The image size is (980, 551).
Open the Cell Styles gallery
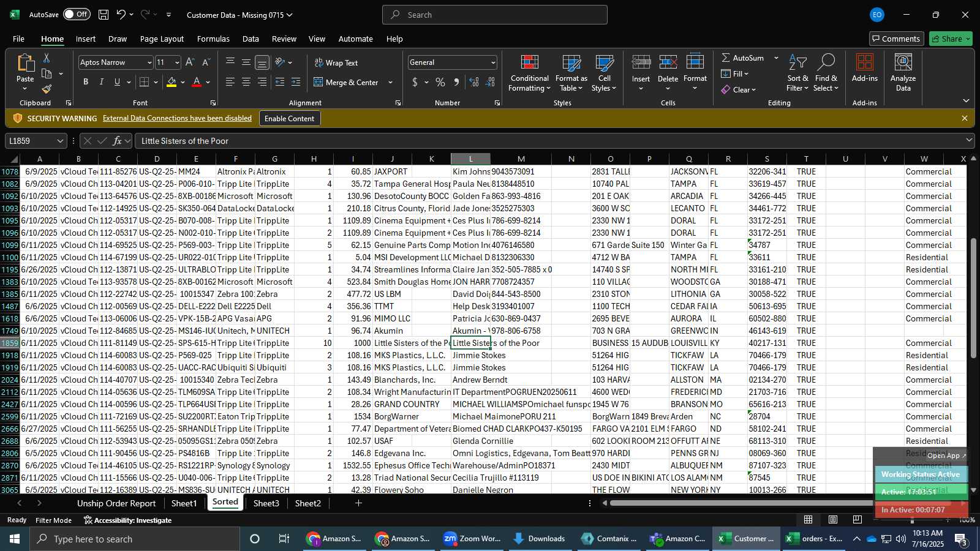click(604, 73)
